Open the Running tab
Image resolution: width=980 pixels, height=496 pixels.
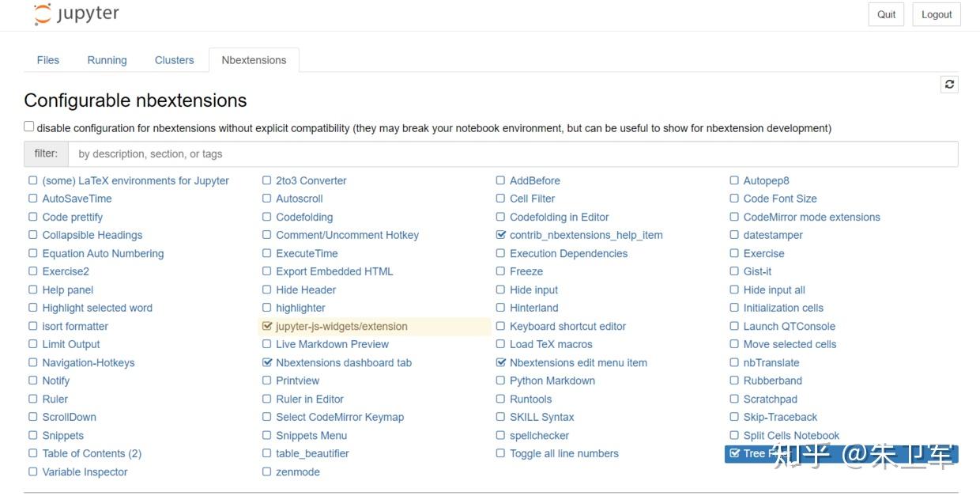tap(107, 60)
